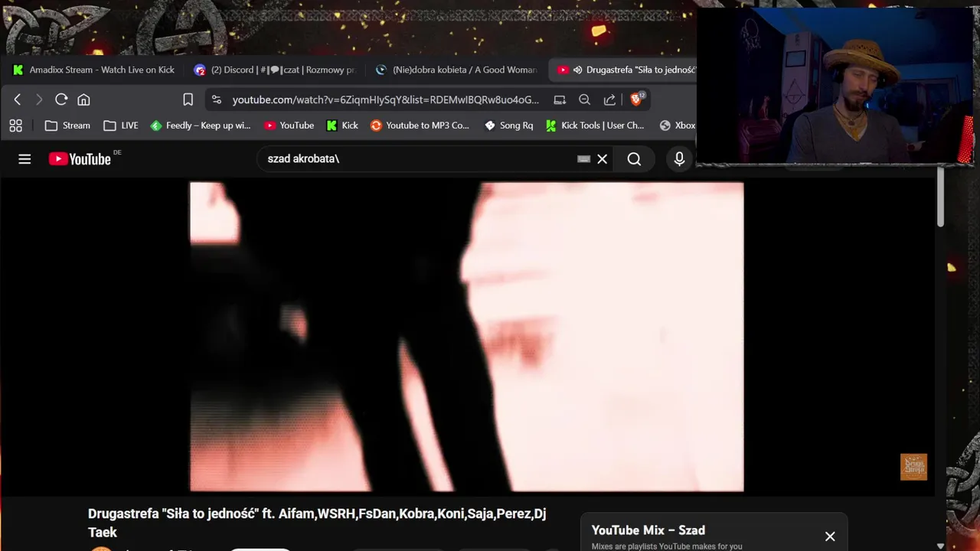Open the browser home page
980x551 pixels.
coord(83,99)
